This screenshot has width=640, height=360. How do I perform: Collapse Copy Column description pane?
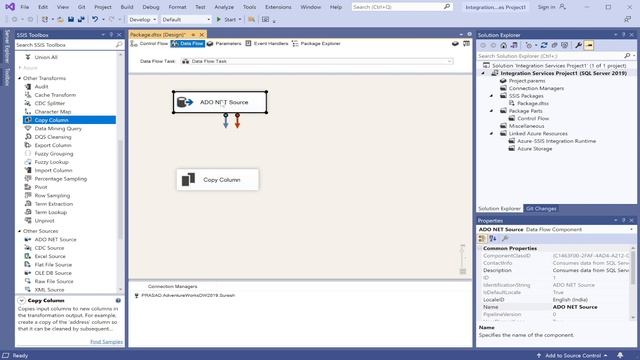21,300
